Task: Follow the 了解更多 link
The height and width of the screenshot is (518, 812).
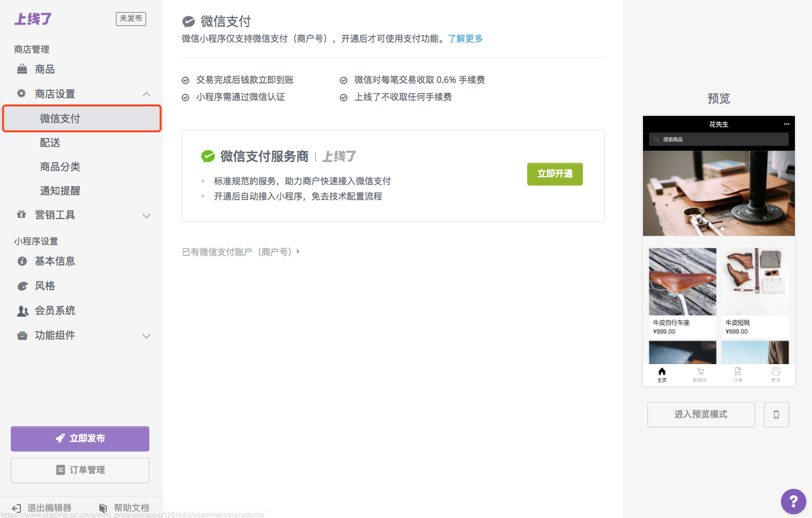Action: tap(465, 39)
